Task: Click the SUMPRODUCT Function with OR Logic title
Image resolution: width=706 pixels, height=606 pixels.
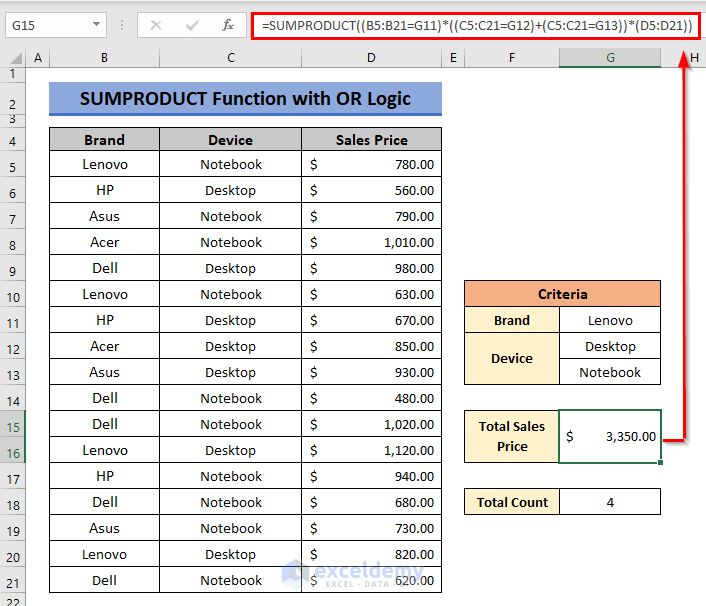Action: point(245,98)
